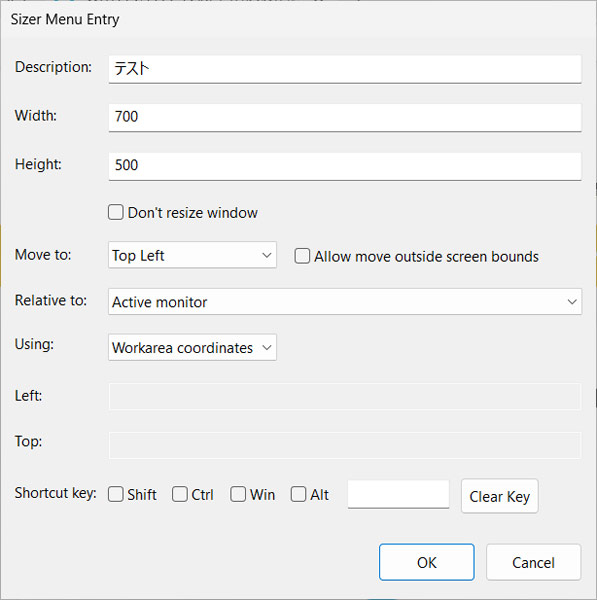The image size is (597, 600).
Task: Open the Move to dropdown
Action: 192,255
